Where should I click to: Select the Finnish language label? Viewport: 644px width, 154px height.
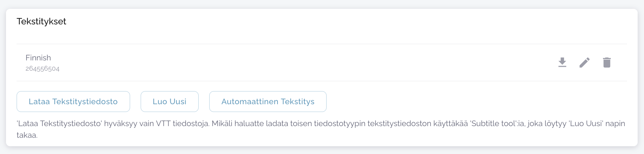(38, 58)
